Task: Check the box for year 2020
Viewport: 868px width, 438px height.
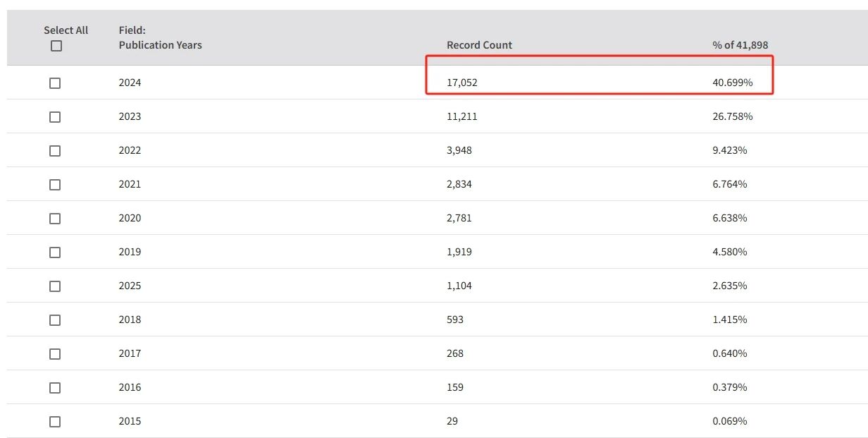Action: pos(55,219)
